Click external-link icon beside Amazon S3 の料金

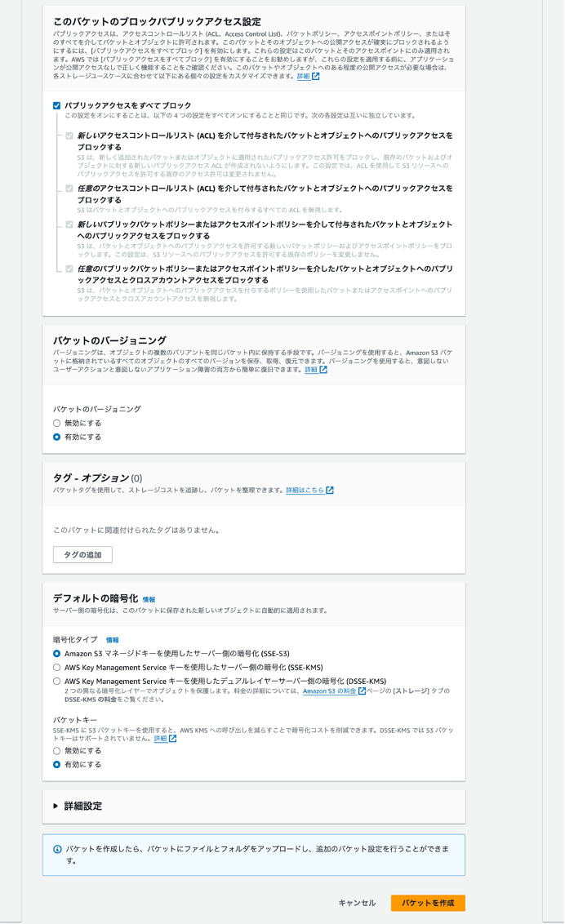pos(363,691)
